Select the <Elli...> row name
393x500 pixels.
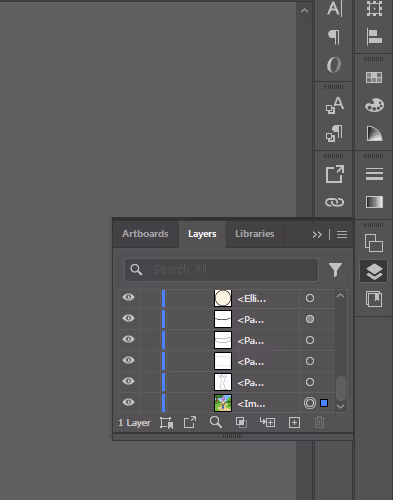[252, 299]
